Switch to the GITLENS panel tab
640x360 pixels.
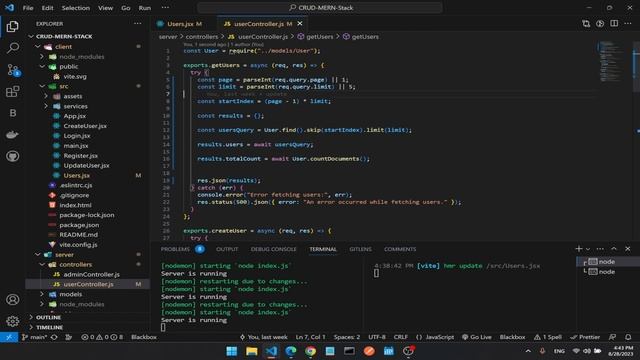tap(360, 249)
